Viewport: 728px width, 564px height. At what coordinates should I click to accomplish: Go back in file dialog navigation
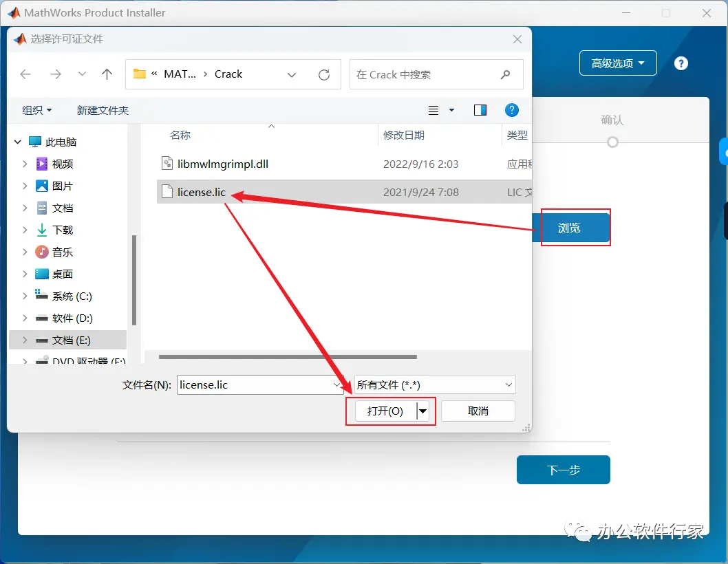tap(25, 74)
